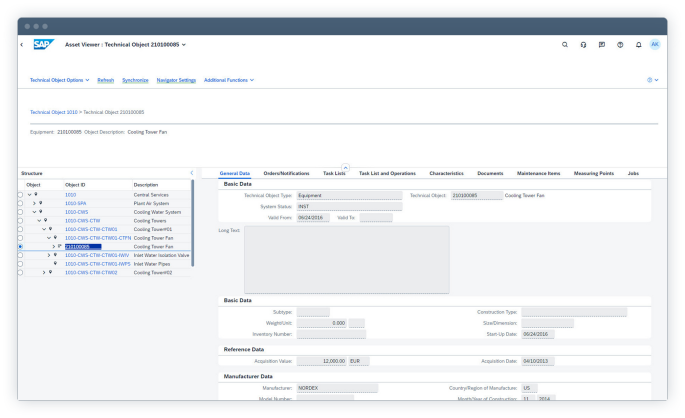685x418 pixels.
Task: Click into the Long Text area
Action: click(x=347, y=258)
